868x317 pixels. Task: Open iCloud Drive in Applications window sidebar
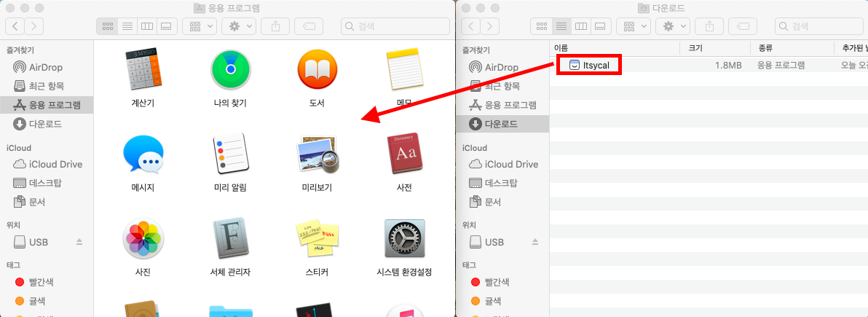47,165
